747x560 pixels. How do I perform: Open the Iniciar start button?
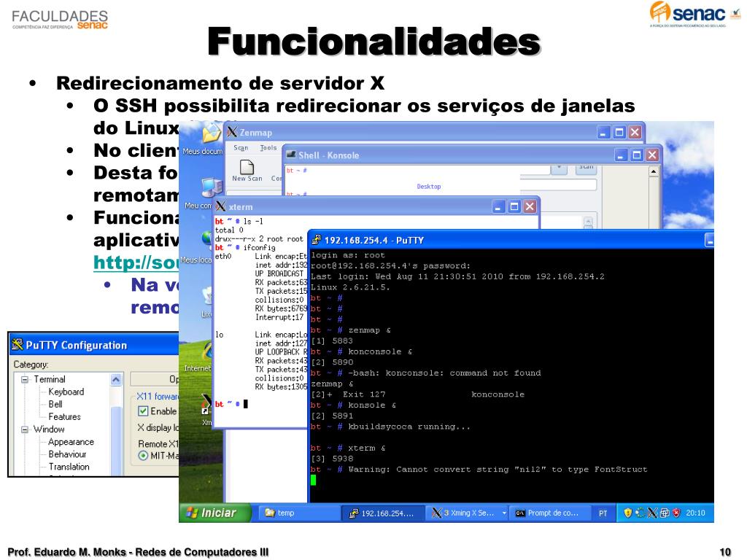click(215, 513)
